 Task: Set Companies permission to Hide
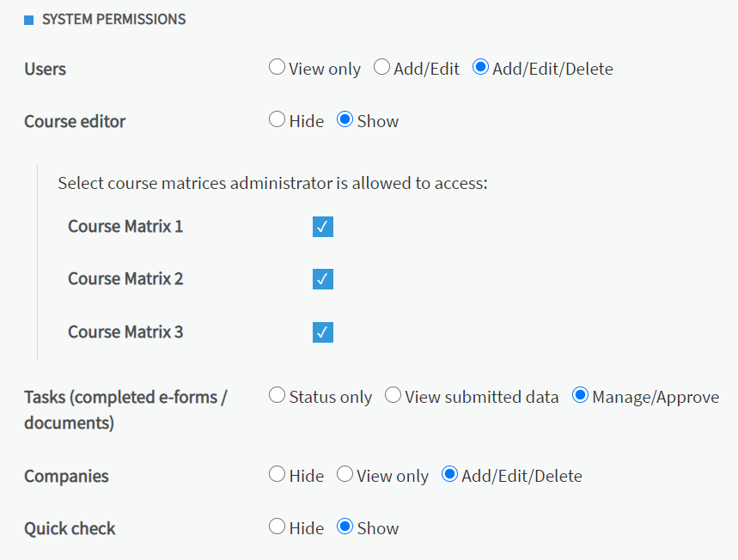click(277, 474)
